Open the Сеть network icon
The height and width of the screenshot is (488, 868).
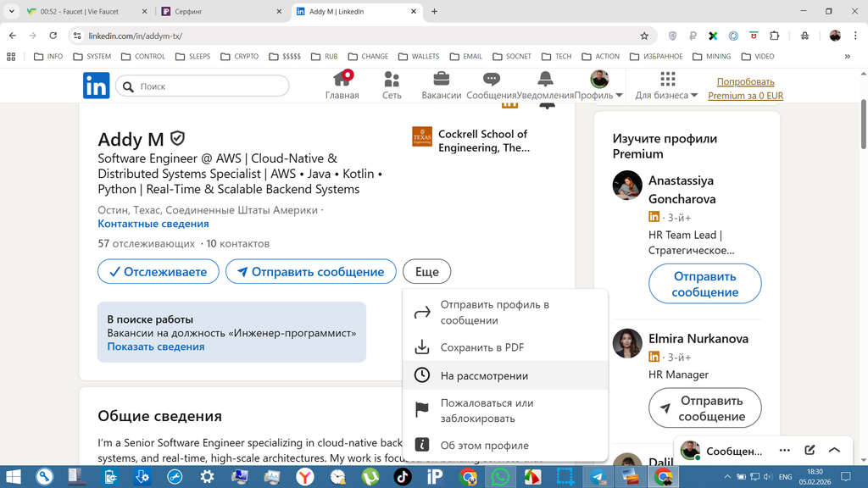point(392,86)
